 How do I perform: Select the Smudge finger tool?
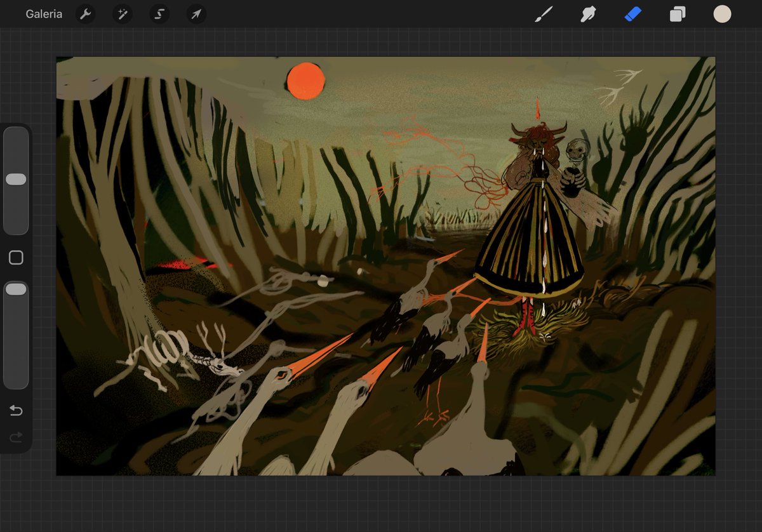[588, 14]
